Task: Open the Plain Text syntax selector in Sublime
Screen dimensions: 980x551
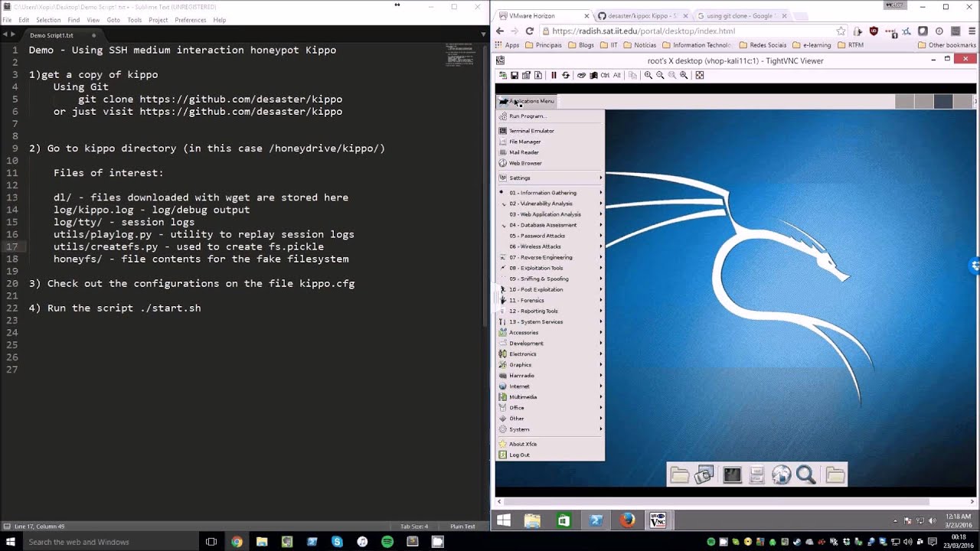Action: [462, 527]
